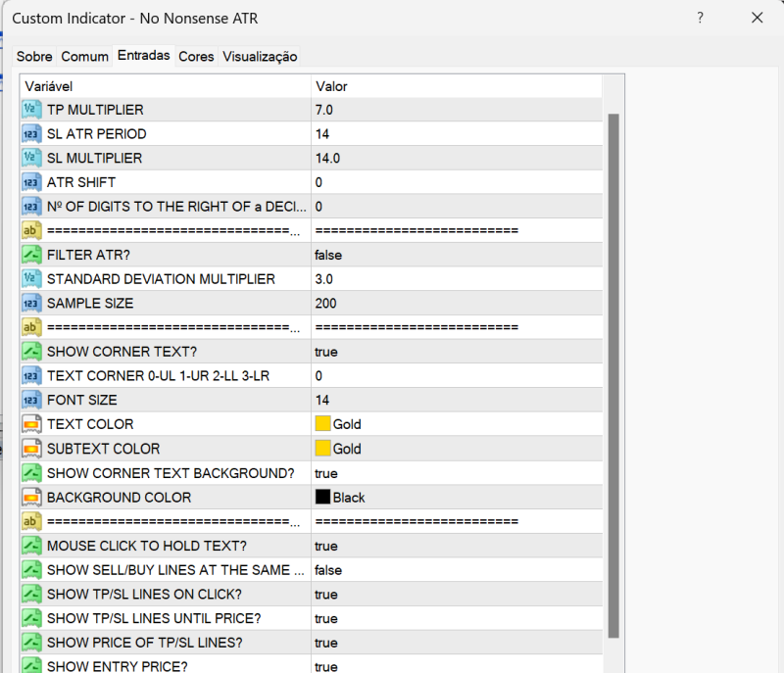Click the SHOW CORNER TEXT BACKGROUND? row icon

click(31, 473)
